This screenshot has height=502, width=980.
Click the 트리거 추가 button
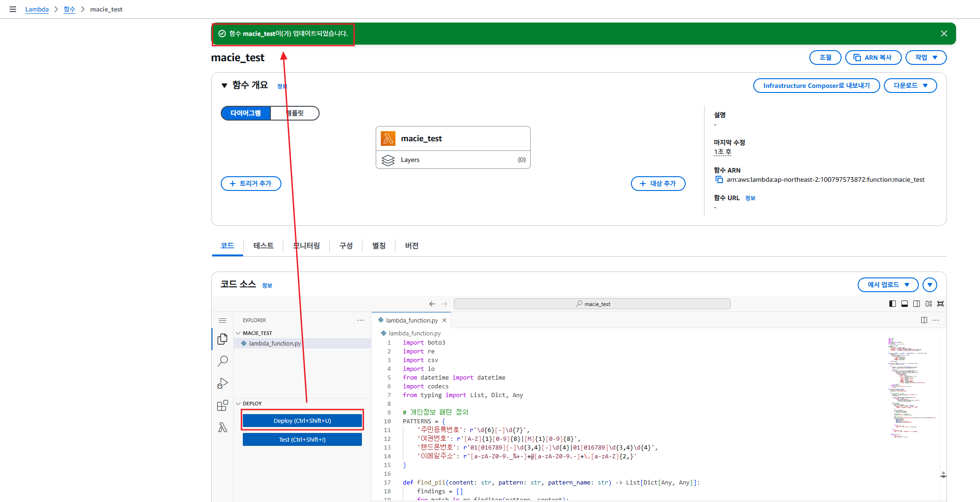click(x=251, y=184)
